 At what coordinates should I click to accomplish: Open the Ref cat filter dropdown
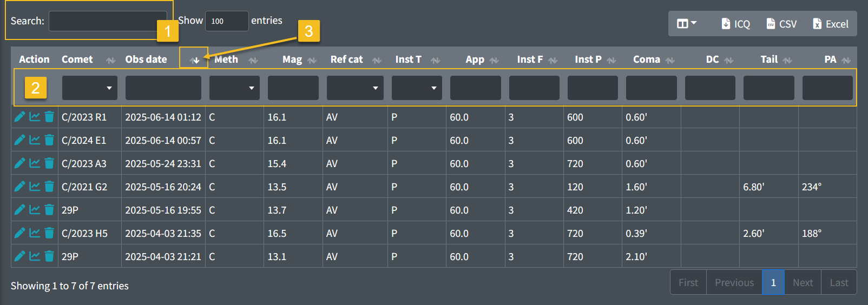(355, 88)
